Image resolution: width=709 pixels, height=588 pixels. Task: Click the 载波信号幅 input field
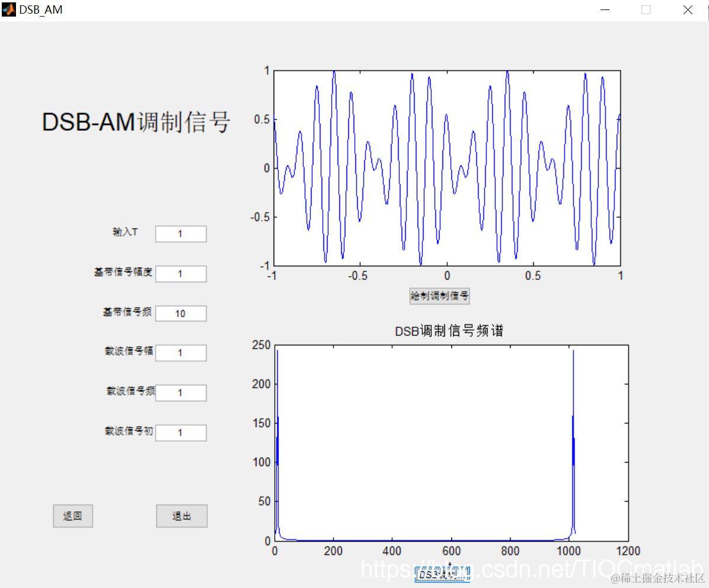point(181,353)
